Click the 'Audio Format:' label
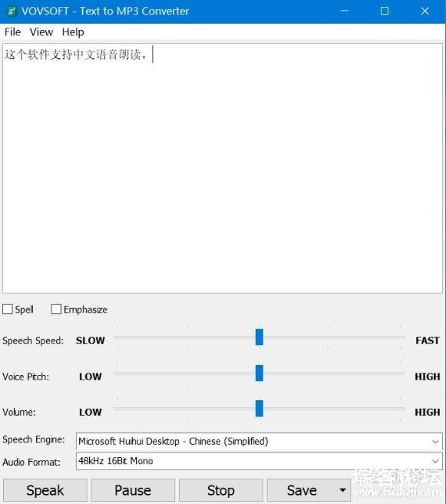 (31, 463)
